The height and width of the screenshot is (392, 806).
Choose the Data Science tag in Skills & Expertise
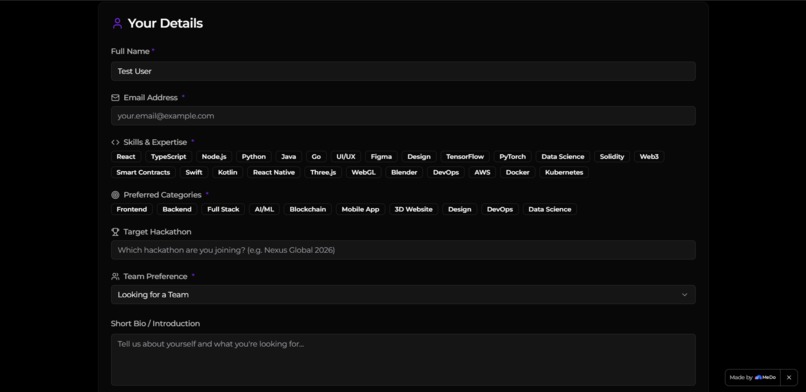pyautogui.click(x=563, y=157)
